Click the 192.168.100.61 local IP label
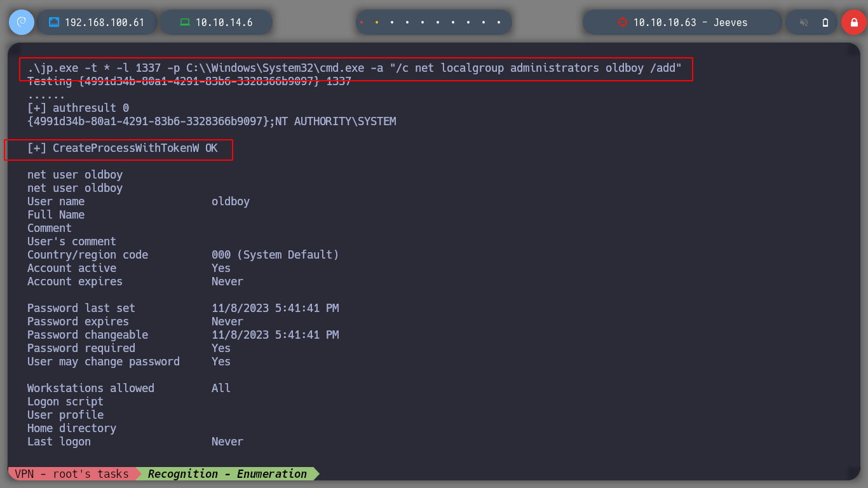868x488 pixels. click(x=105, y=22)
